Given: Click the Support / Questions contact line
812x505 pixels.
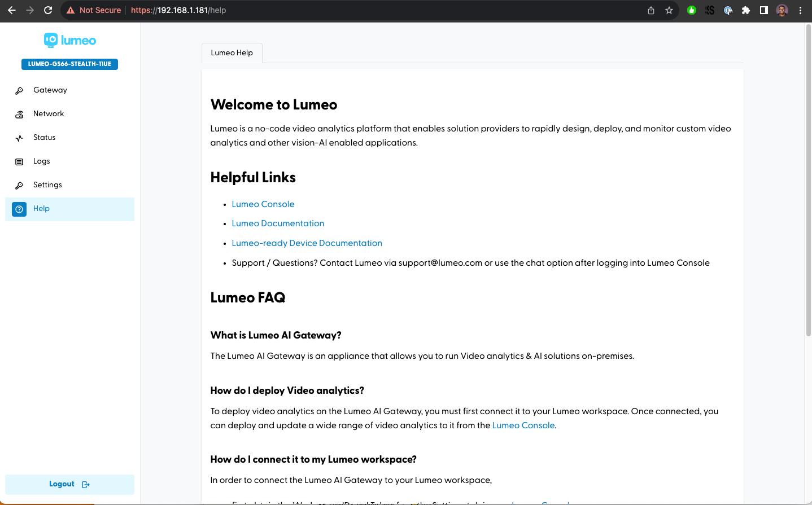Looking at the screenshot, I should 470,263.
